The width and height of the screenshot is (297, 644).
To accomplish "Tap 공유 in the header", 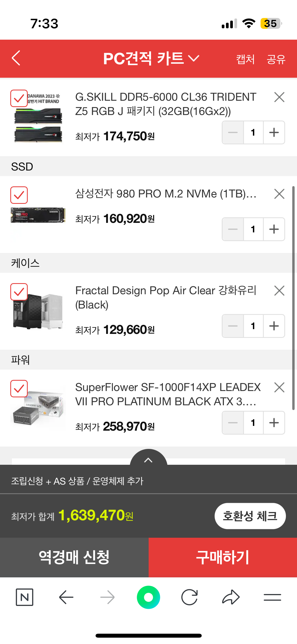I will [x=276, y=59].
